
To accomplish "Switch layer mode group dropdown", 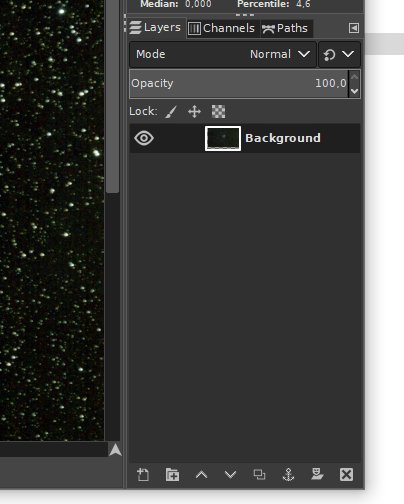I will pos(339,54).
